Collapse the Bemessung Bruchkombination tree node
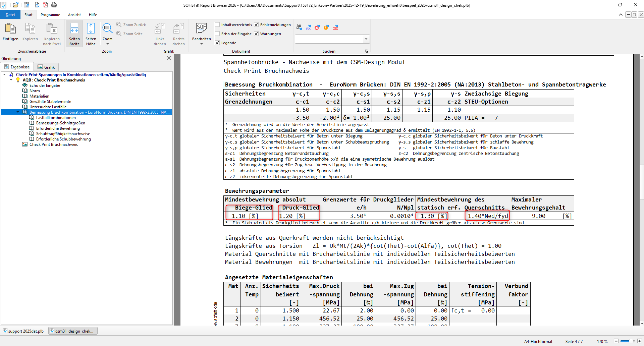 click(x=18, y=112)
